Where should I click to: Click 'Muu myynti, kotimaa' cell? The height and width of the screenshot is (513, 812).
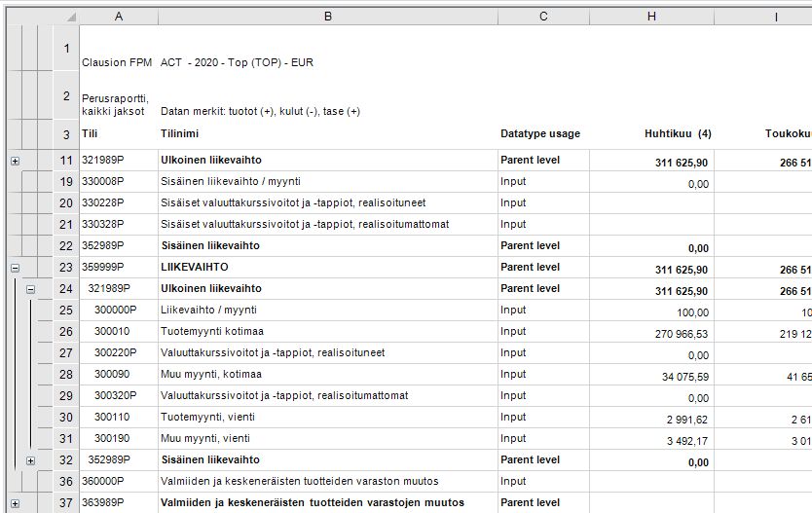(x=328, y=374)
